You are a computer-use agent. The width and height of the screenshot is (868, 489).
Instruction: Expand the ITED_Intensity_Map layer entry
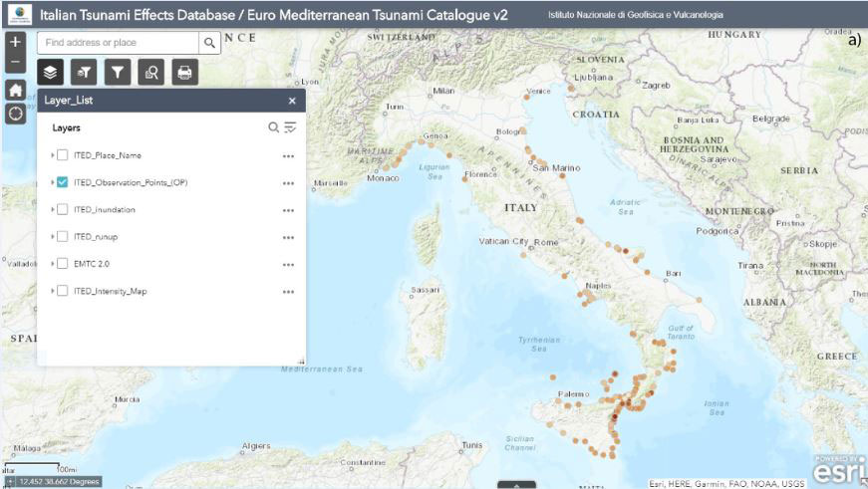tap(53, 291)
